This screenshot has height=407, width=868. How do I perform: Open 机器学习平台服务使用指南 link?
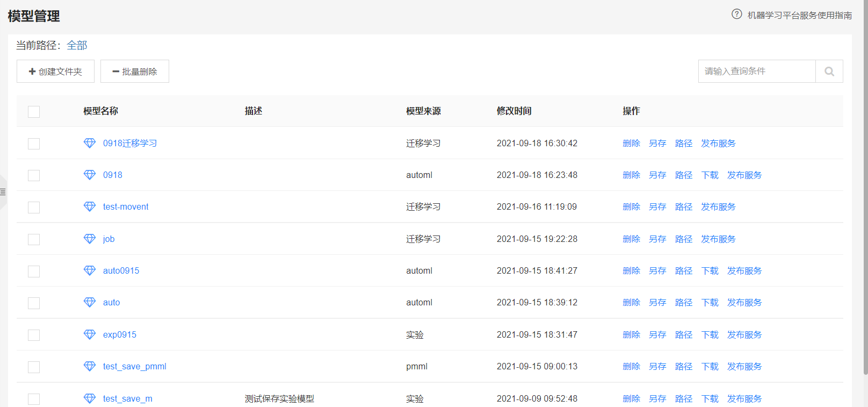[x=800, y=15]
